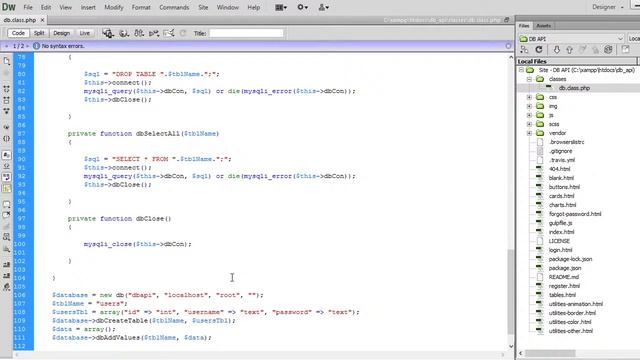Click the code editor vertical scrollbar
Screen dimensions: 640x360
coord(511,291)
